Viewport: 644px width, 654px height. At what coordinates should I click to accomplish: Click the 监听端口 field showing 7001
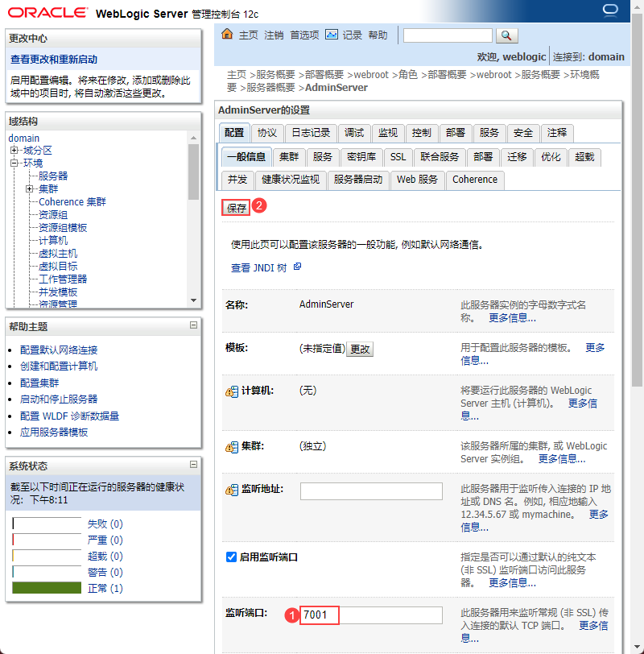[371, 615]
